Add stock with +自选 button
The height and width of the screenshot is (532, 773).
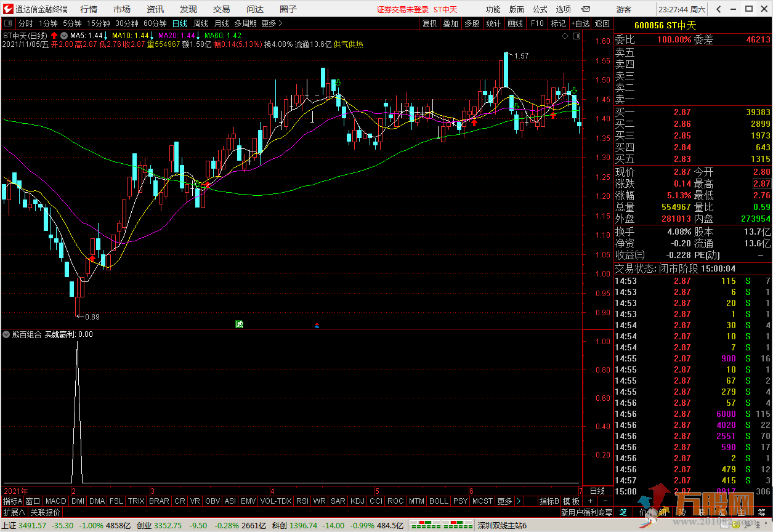[x=580, y=23]
